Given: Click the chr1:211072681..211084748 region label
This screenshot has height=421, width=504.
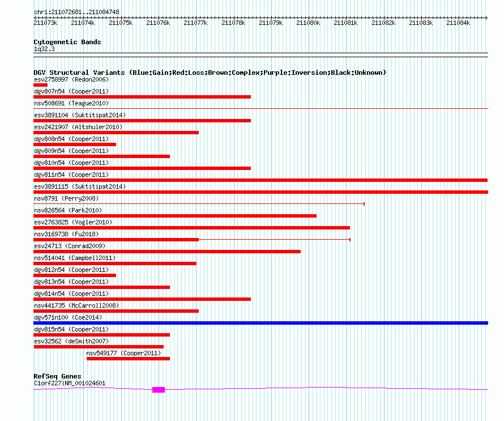Looking at the screenshot, I should pyautogui.click(x=76, y=12).
